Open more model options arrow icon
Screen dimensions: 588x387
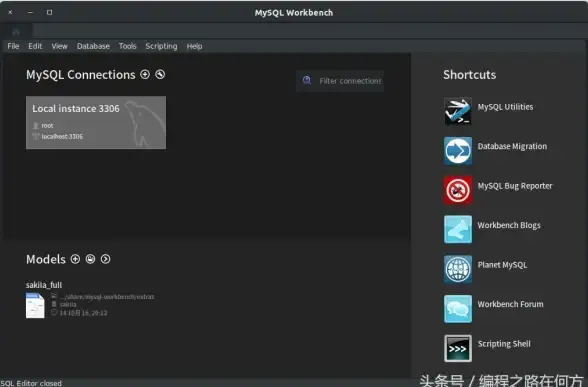pyautogui.click(x=105, y=259)
